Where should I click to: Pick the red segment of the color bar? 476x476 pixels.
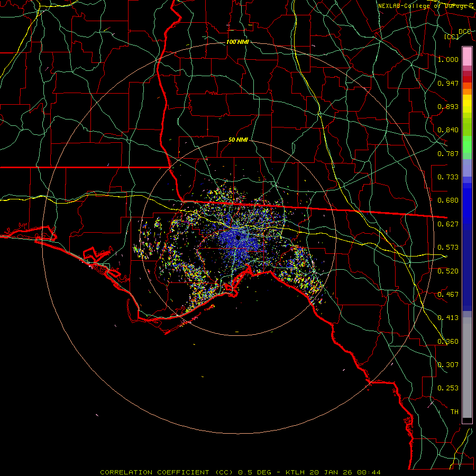point(467,79)
